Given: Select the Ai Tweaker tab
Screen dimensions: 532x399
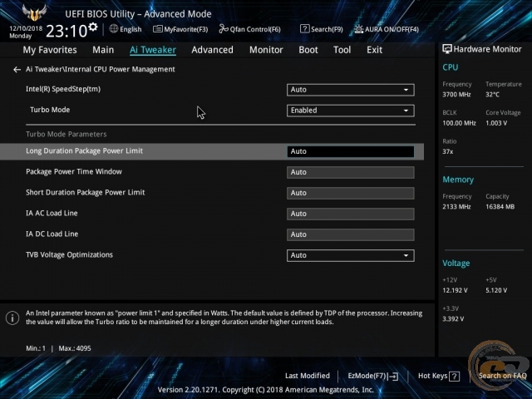Looking at the screenshot, I should [153, 50].
